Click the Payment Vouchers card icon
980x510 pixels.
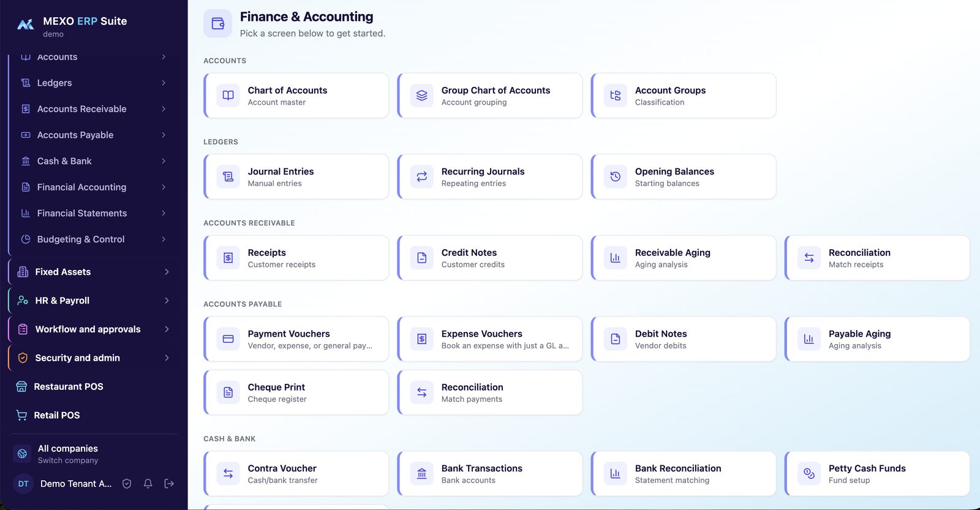click(x=228, y=339)
